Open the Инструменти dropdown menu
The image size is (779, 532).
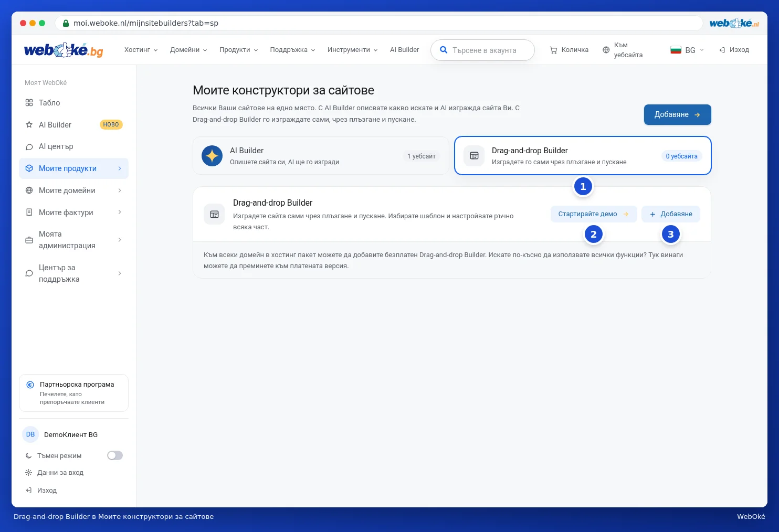click(x=353, y=50)
